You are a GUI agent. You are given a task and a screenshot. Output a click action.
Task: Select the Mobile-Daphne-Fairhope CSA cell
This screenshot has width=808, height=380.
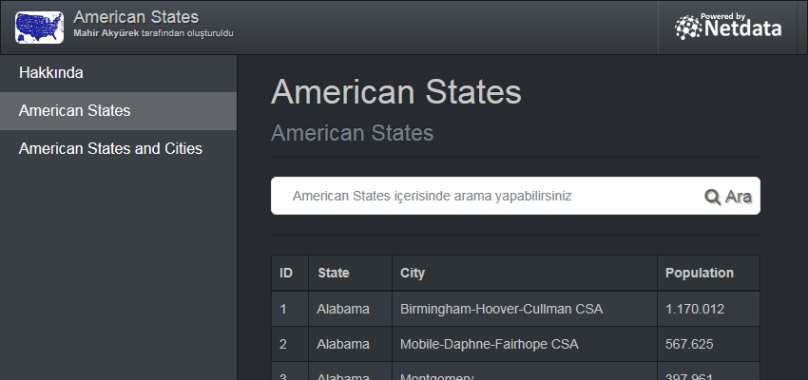point(525,344)
